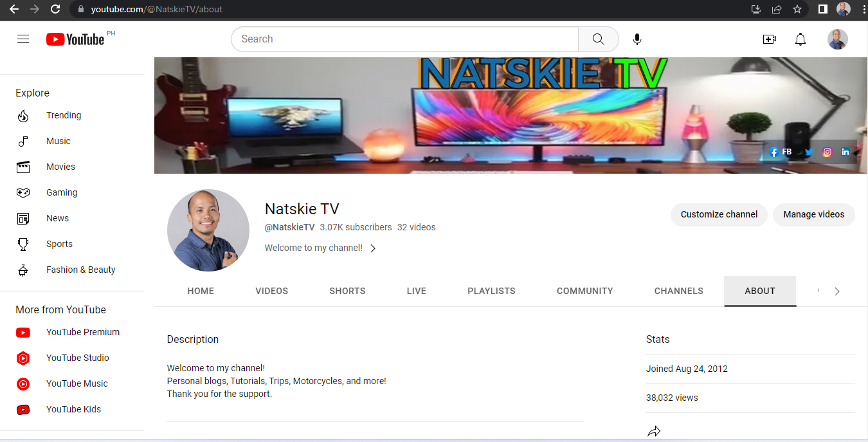Switch to the HOME tab

[201, 291]
